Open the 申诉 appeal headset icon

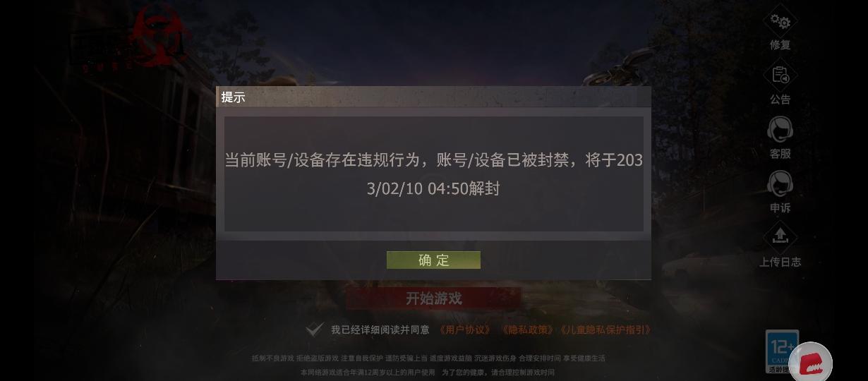780,184
